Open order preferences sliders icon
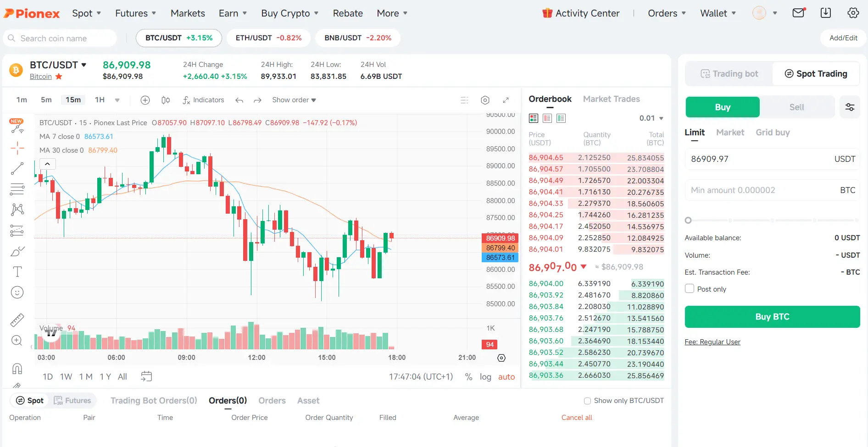The height and width of the screenshot is (447, 868). click(850, 107)
